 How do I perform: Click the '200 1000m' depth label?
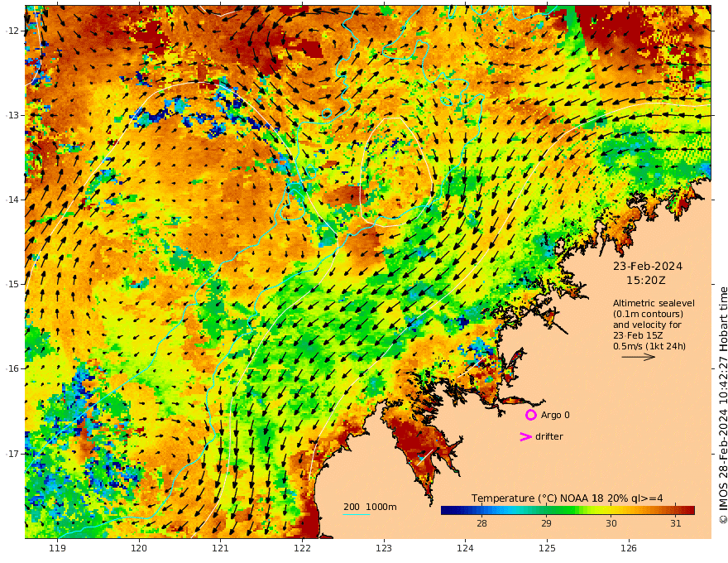[370, 507]
